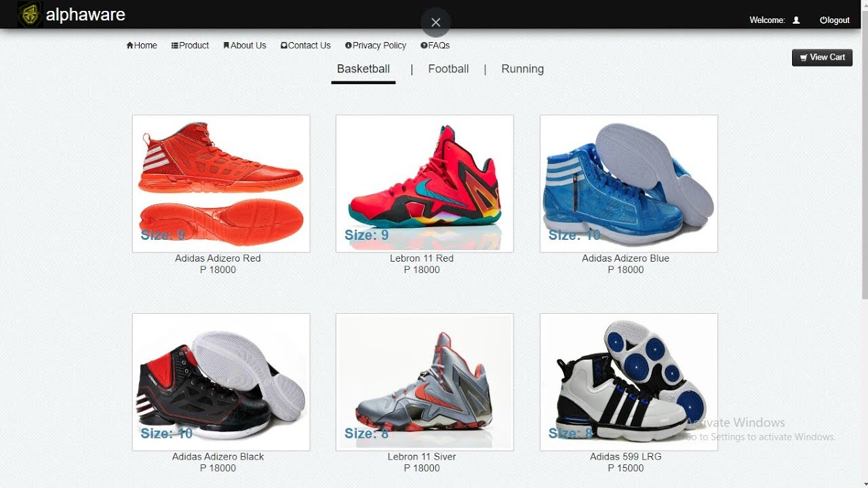This screenshot has height=488, width=868.
Task: Click the Adidas 599 LRG product name
Action: (625, 457)
